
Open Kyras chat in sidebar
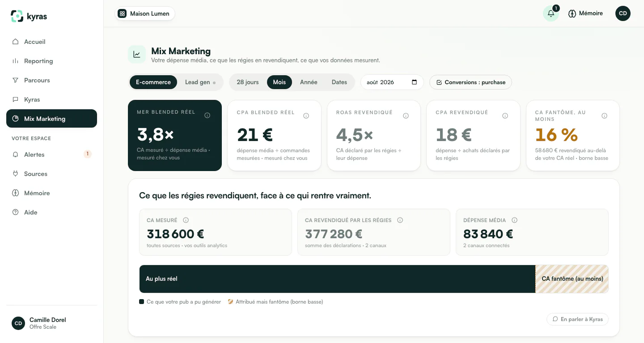click(51, 99)
